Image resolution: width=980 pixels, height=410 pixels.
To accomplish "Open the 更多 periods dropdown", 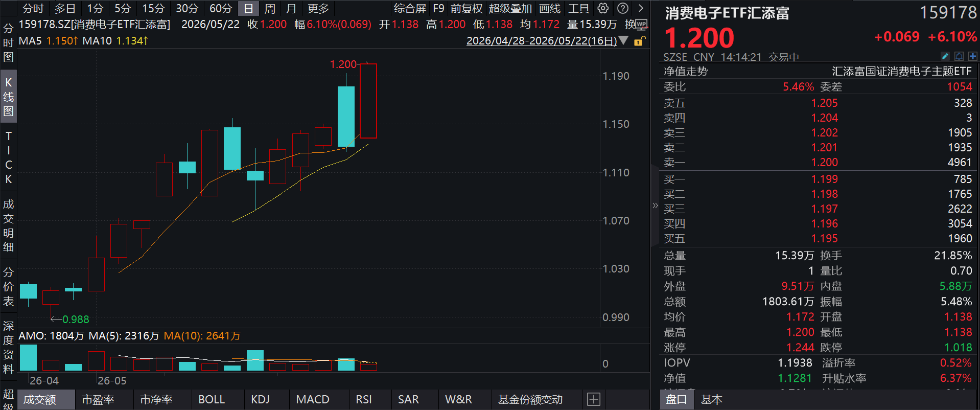I will point(318,8).
